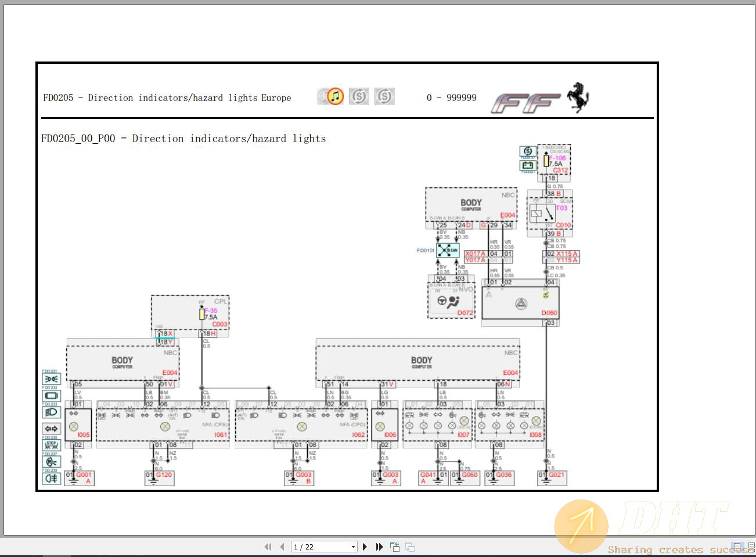Click connector label Y115 A
756x557 pixels.
pos(567,261)
